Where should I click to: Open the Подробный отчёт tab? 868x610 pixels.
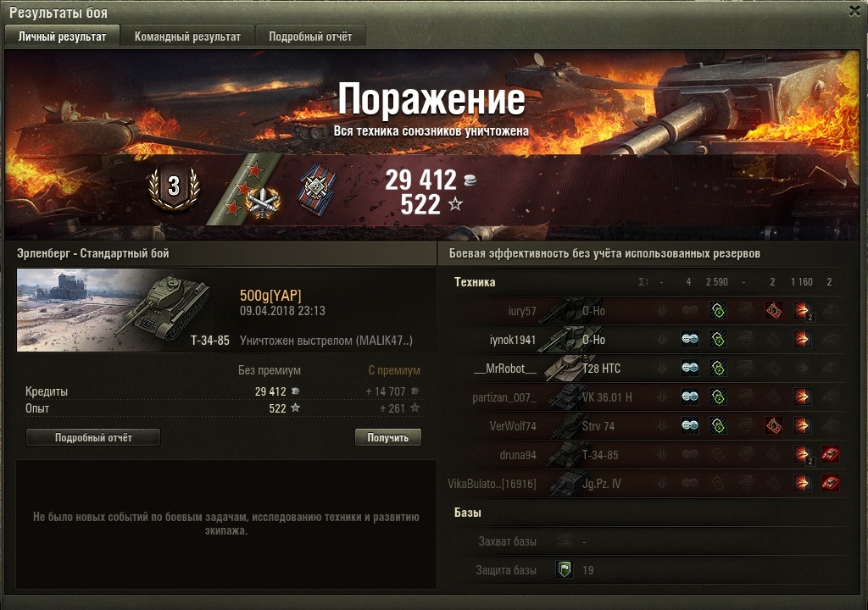pos(310,36)
